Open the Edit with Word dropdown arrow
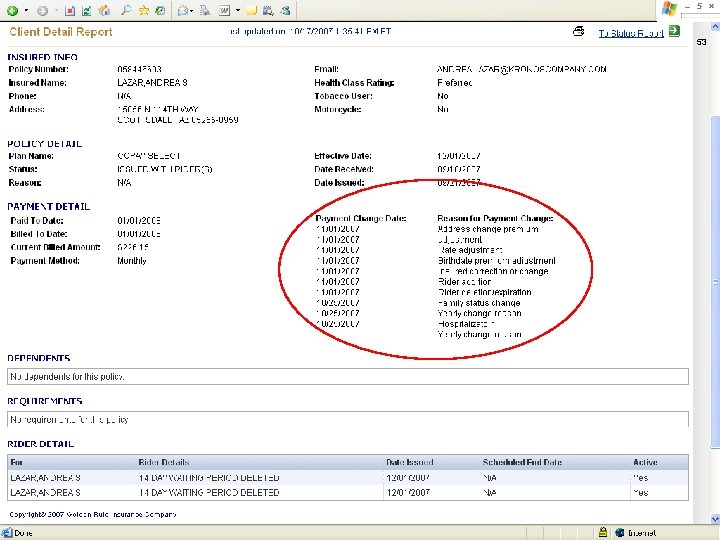The image size is (720, 540). [237, 10]
